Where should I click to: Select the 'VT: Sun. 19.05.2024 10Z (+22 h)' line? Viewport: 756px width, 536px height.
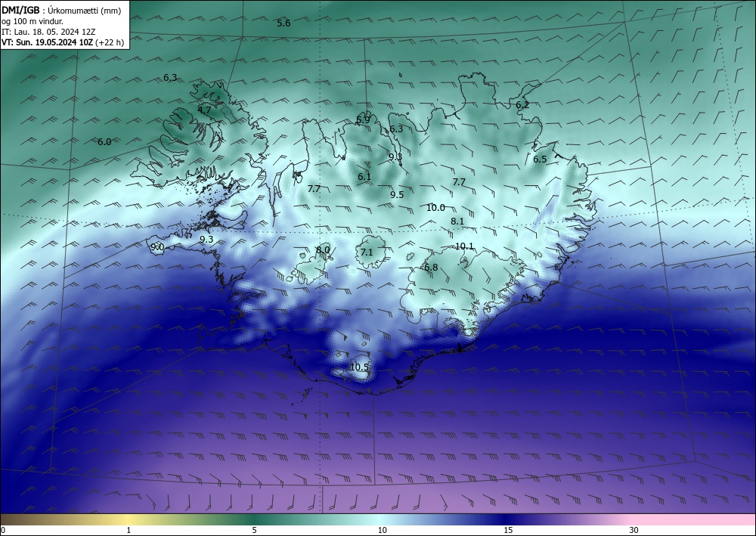point(63,42)
